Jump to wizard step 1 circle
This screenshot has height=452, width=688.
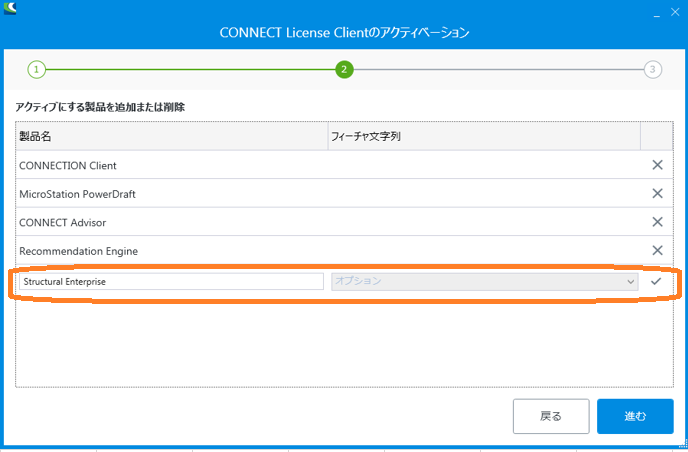coord(36,69)
